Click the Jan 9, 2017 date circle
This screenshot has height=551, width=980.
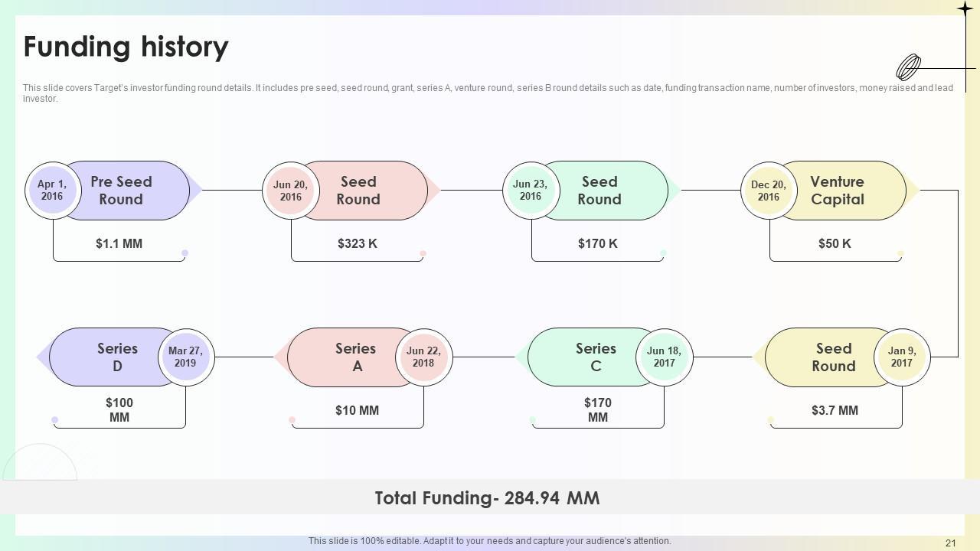(x=901, y=357)
